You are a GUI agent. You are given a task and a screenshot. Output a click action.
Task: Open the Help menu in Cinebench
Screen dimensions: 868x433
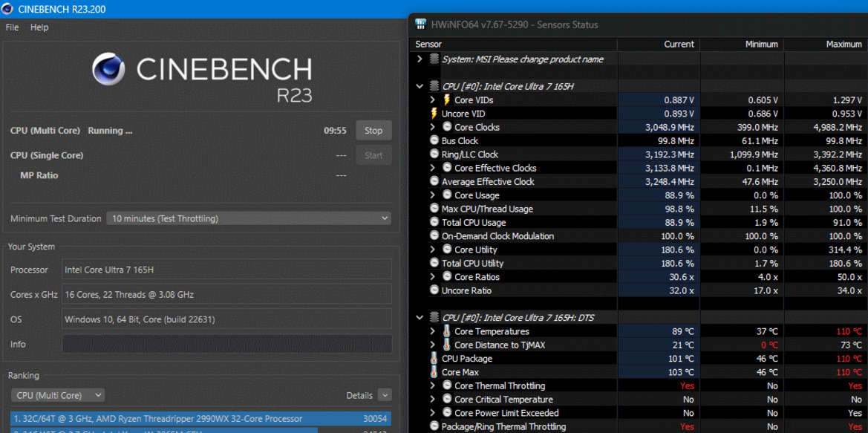coord(39,27)
